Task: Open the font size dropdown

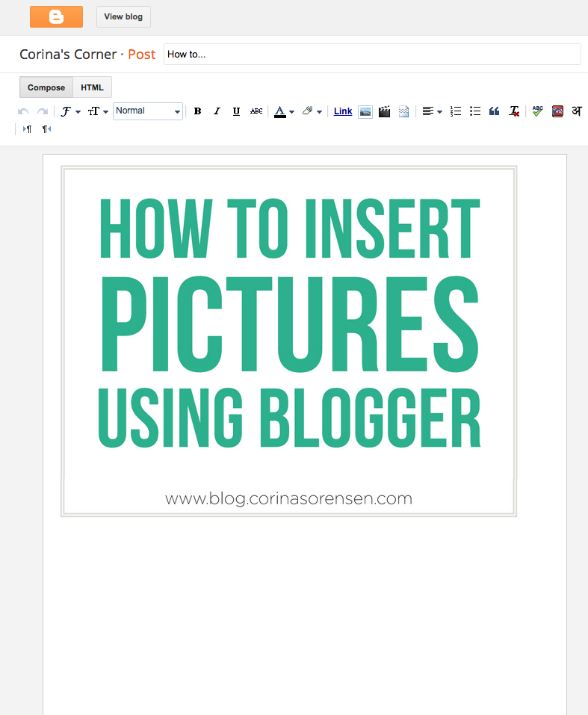Action: point(98,111)
